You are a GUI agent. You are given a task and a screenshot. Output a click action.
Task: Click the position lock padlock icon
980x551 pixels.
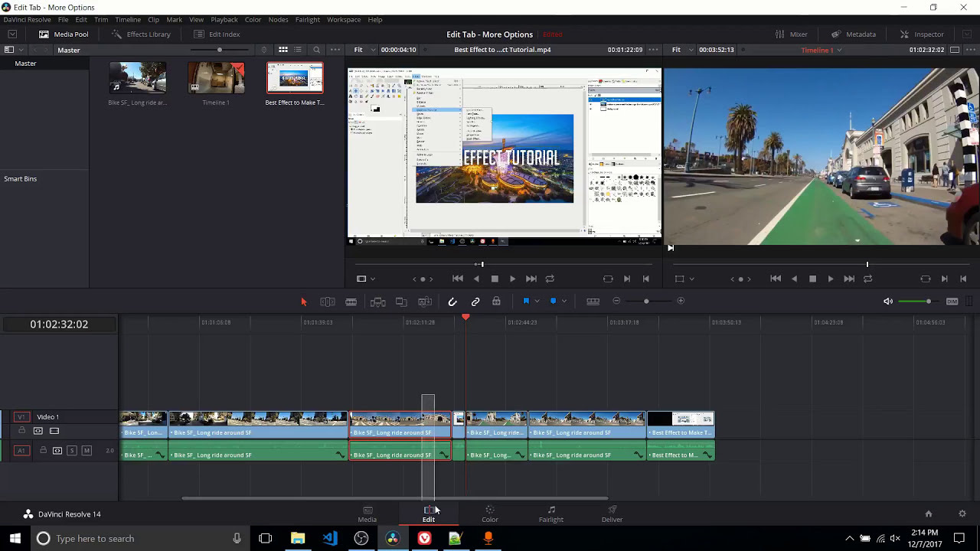coord(496,302)
